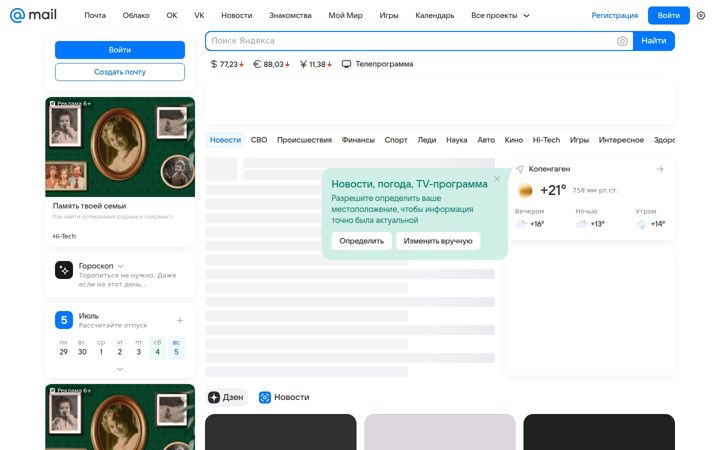
Task: Expand Все проекты dropdown
Action: tap(500, 15)
